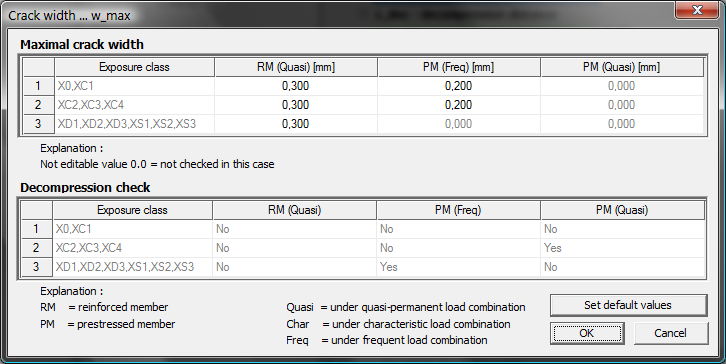Click PM (Quasi) header in Decompression check table

(x=622, y=210)
